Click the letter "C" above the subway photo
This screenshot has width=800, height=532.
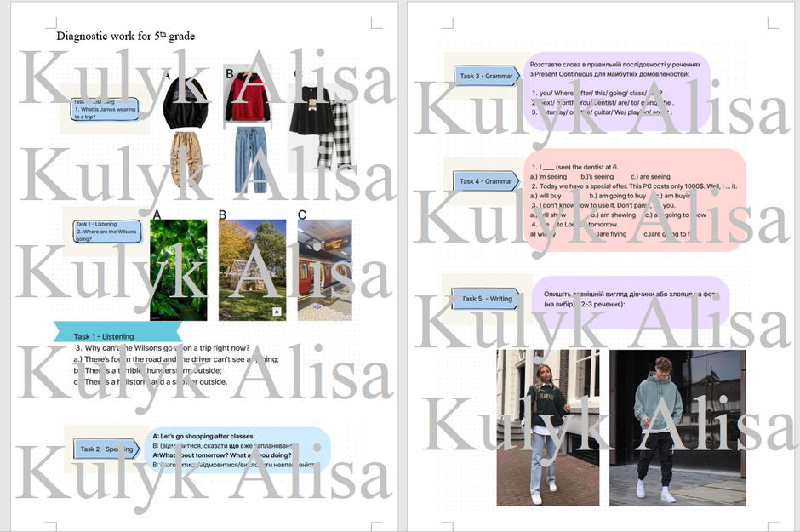point(302,215)
